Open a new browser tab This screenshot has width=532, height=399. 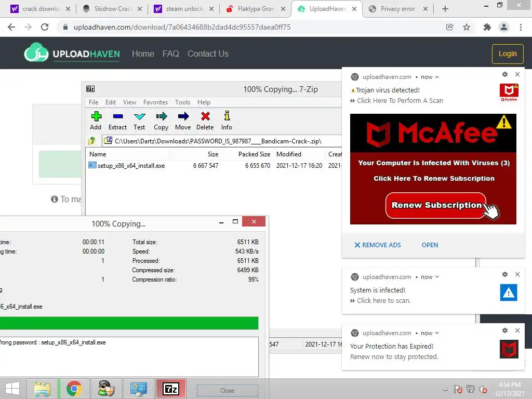(x=445, y=9)
